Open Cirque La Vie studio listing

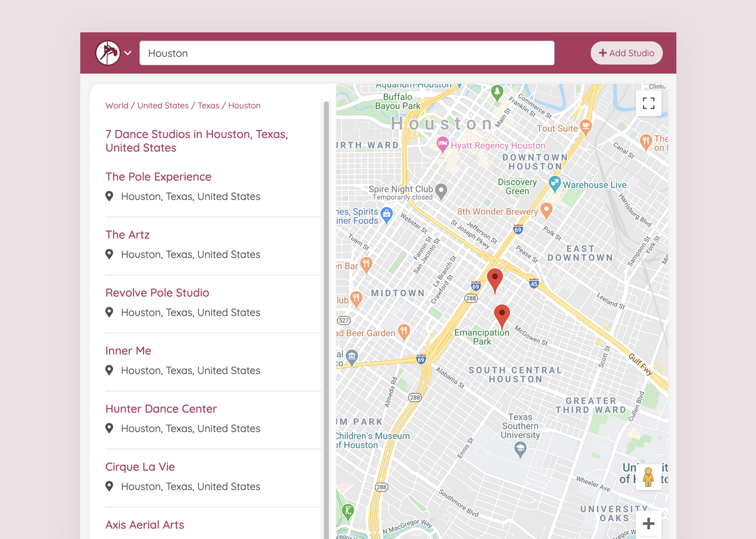pos(140,467)
